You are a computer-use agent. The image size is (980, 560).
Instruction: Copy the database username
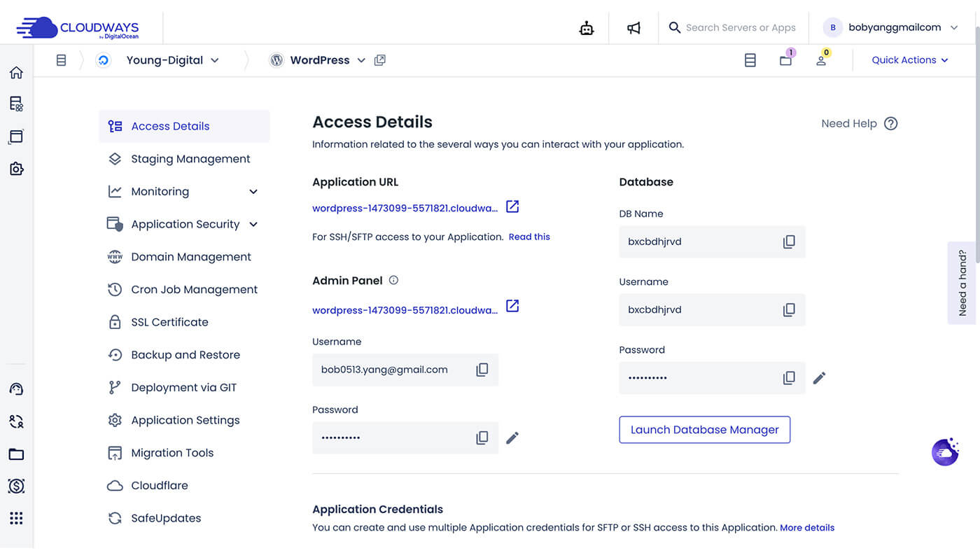coord(789,309)
